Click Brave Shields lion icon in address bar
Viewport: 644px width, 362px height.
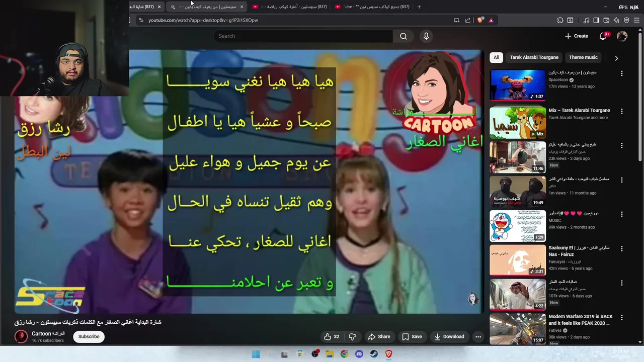pos(480,20)
